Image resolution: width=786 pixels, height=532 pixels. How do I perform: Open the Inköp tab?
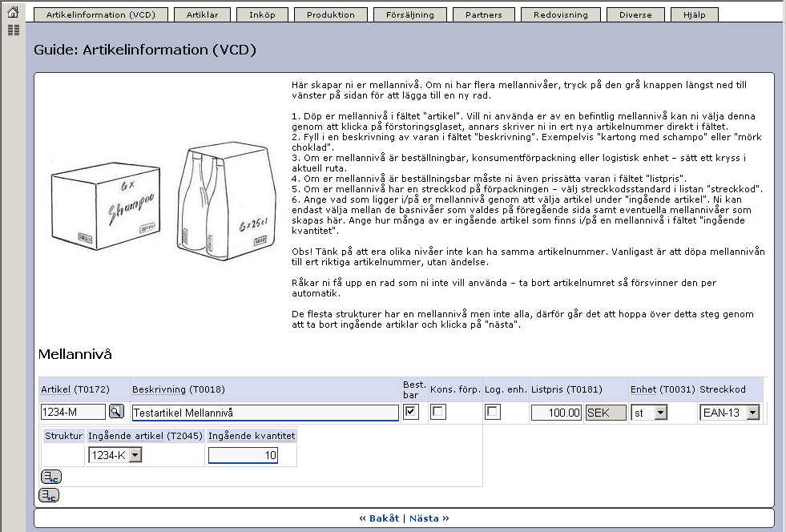262,14
